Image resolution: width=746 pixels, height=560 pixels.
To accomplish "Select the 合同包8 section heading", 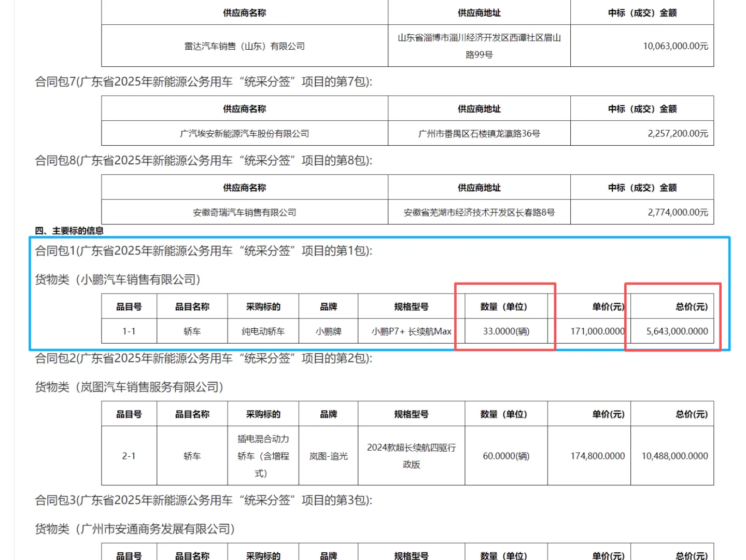I will (x=203, y=160).
